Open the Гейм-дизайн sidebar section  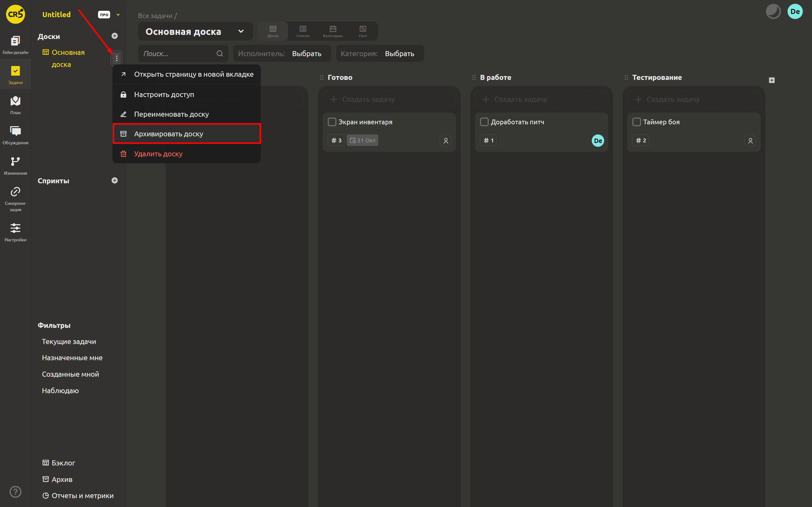coord(16,45)
